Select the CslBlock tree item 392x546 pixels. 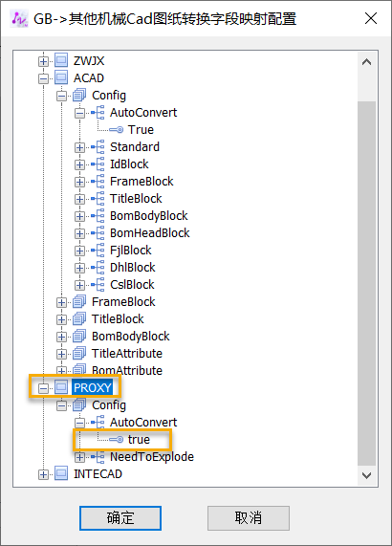(x=132, y=285)
